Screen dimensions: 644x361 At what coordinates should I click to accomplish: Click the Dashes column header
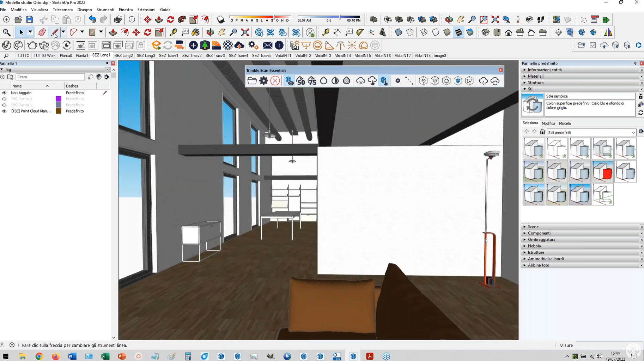click(x=72, y=86)
